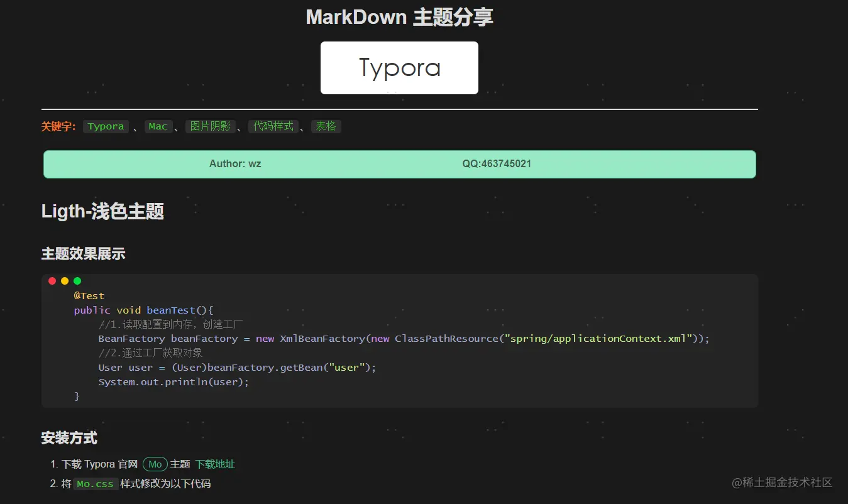The height and width of the screenshot is (504, 848).
Task: Click the Mo theme badge
Action: pyautogui.click(x=155, y=464)
